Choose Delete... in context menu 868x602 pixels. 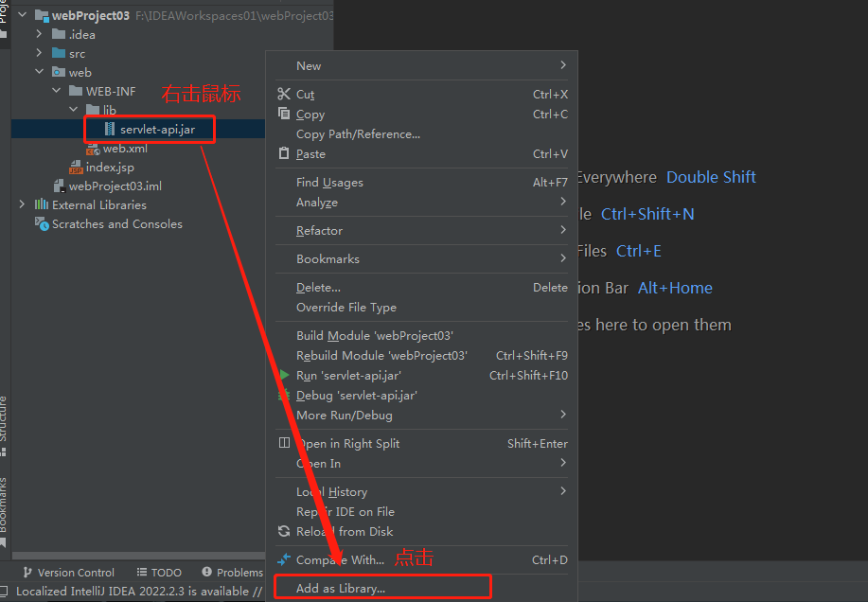(422, 287)
